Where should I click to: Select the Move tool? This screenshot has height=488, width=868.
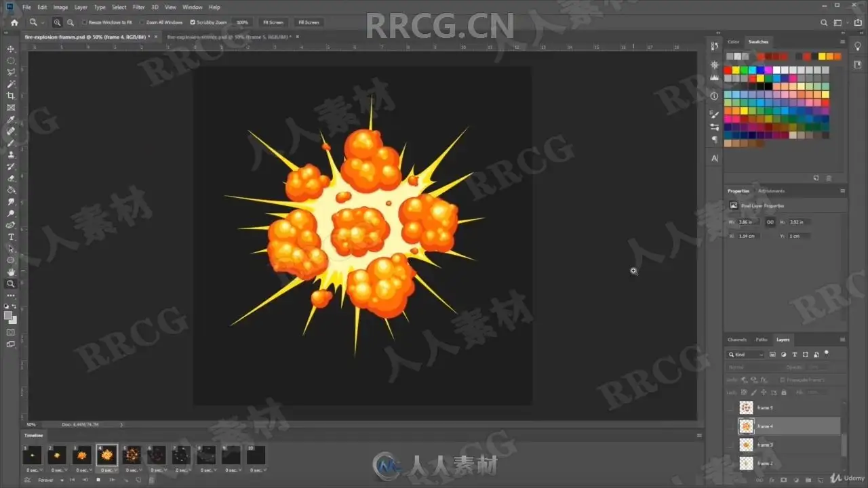click(x=11, y=49)
